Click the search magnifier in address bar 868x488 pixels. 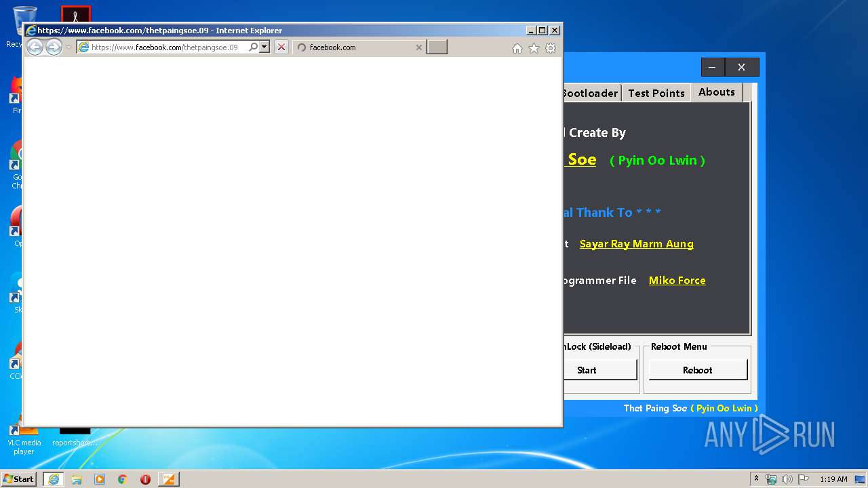coord(253,47)
